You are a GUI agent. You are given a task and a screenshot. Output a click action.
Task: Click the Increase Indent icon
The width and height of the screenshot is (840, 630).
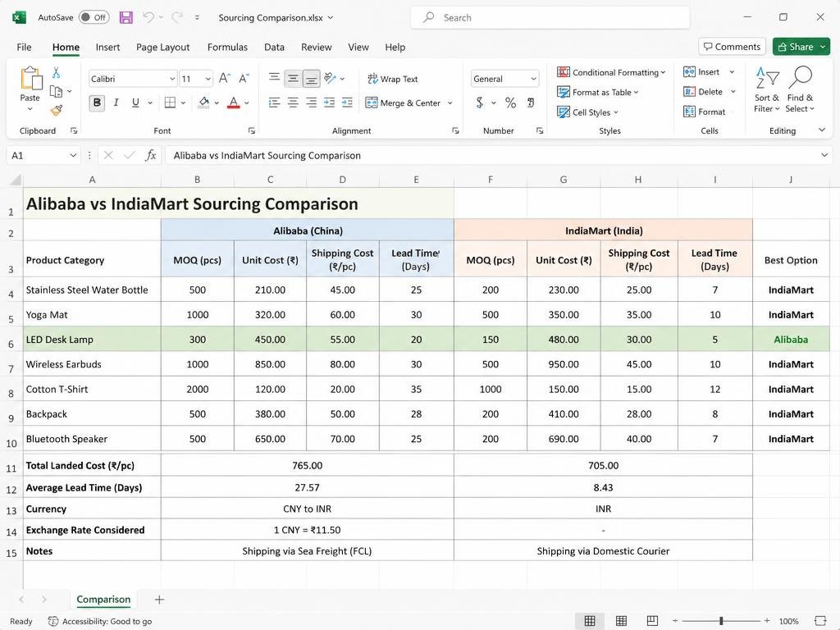click(347, 103)
